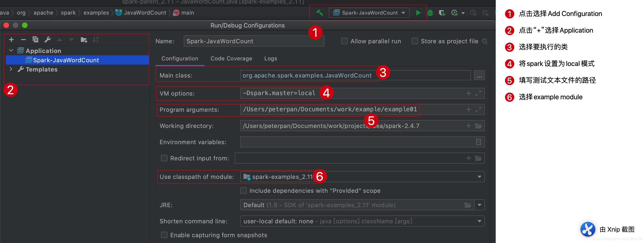This screenshot has width=644, height=243.
Task: Browse JRE folder icon
Action: click(467, 205)
